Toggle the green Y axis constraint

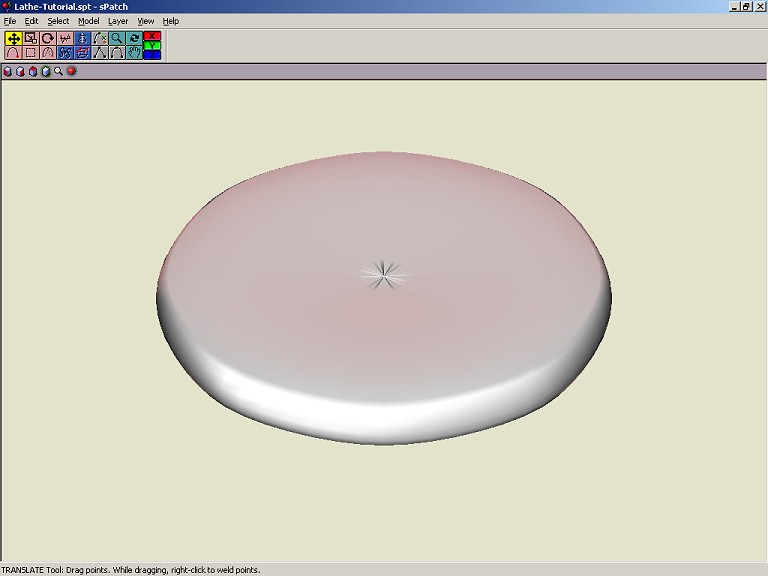pos(152,46)
